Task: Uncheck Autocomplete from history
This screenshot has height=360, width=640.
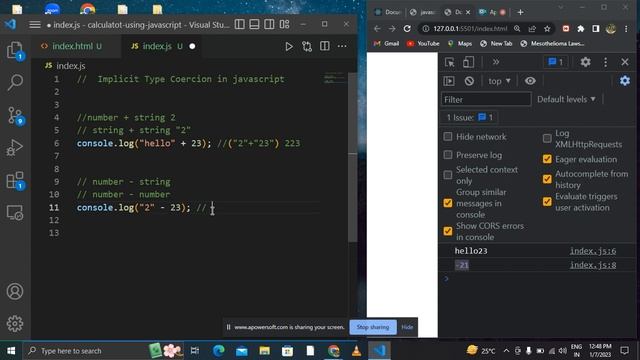Action: coord(547,179)
